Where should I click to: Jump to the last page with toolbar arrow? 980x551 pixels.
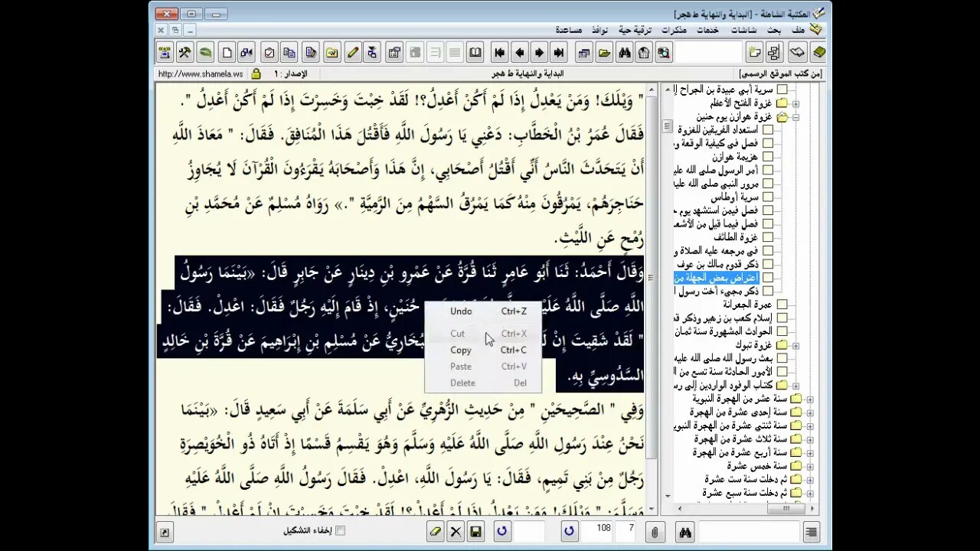[559, 53]
